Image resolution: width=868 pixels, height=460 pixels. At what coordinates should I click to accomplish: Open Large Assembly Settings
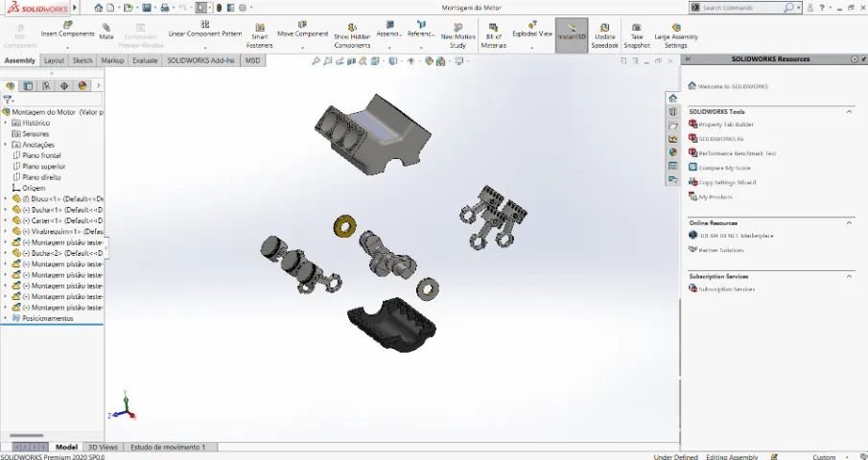pyautogui.click(x=676, y=36)
